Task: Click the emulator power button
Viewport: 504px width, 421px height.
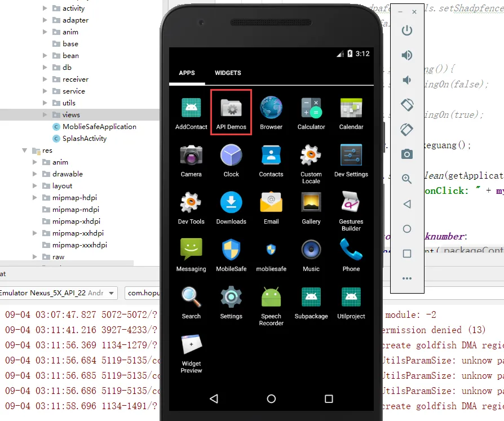Action: [x=407, y=30]
